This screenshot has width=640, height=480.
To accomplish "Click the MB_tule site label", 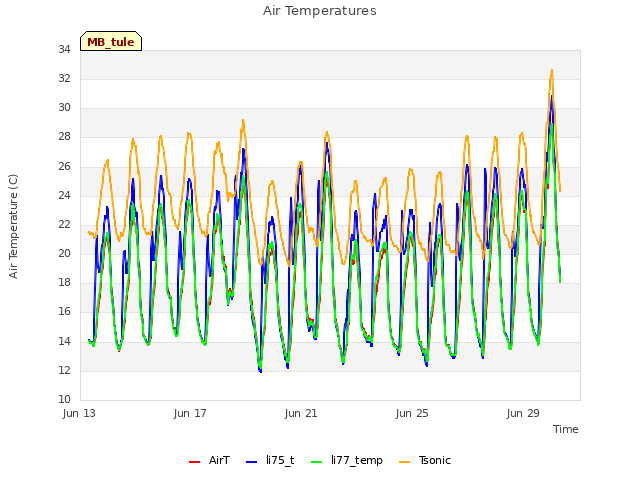I will coord(111,42).
